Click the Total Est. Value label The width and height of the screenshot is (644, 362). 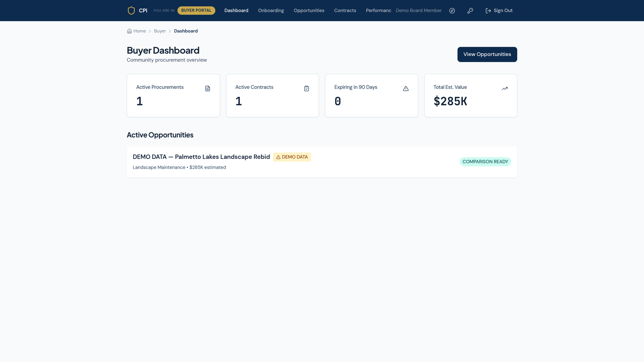point(450,87)
